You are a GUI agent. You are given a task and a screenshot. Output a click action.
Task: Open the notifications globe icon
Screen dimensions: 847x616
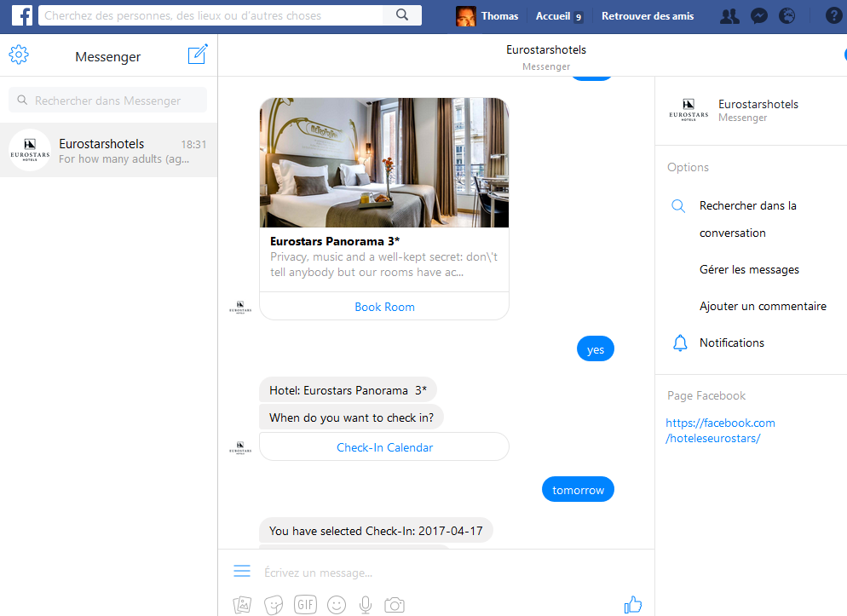click(x=787, y=16)
